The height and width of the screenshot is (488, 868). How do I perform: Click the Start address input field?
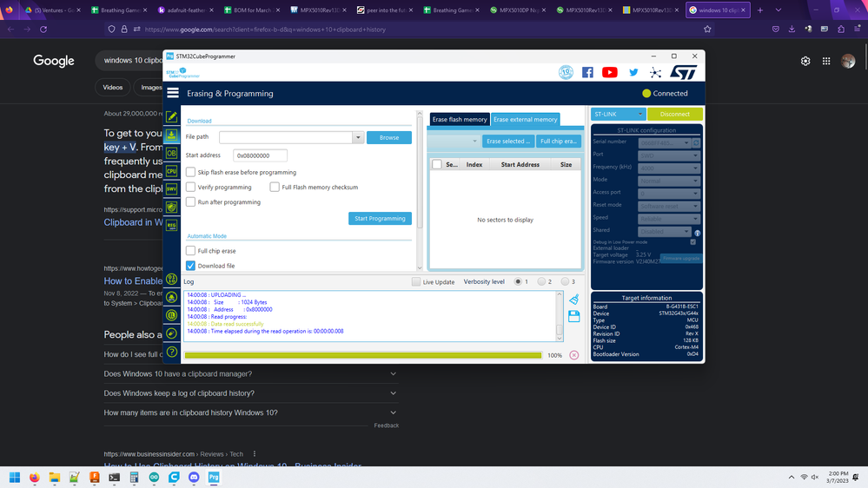pyautogui.click(x=260, y=155)
